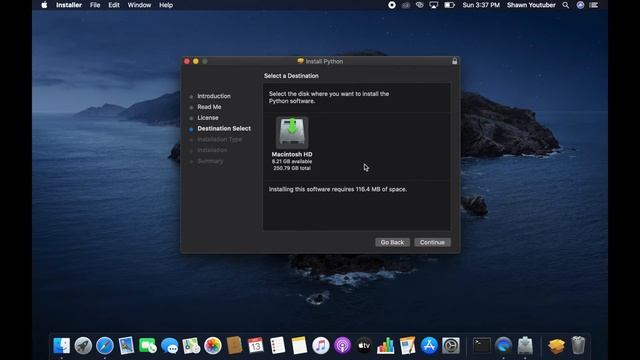Open the Apple menu
The width and height of the screenshot is (640, 360).
click(x=44, y=5)
